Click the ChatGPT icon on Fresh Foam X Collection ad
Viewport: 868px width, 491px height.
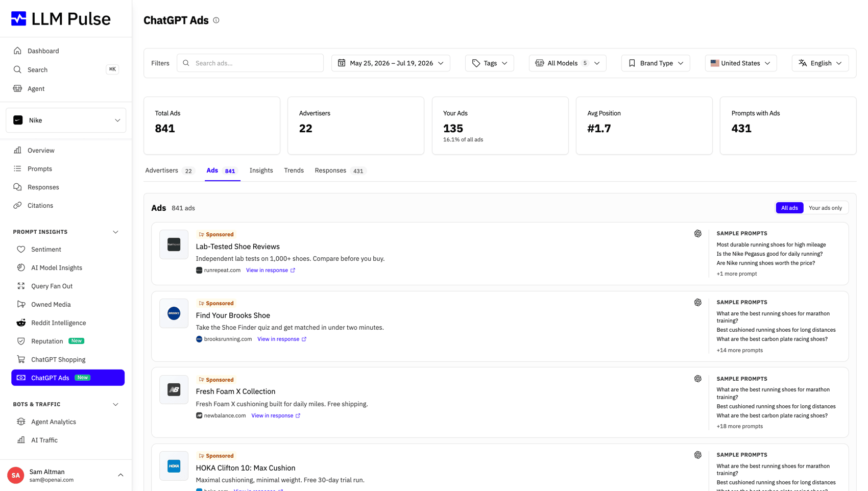coord(697,379)
